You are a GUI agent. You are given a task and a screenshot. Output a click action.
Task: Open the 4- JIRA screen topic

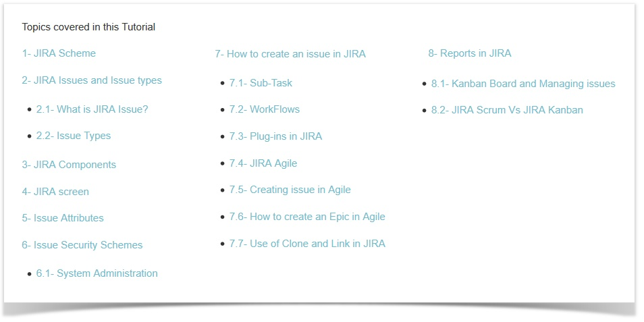(55, 192)
